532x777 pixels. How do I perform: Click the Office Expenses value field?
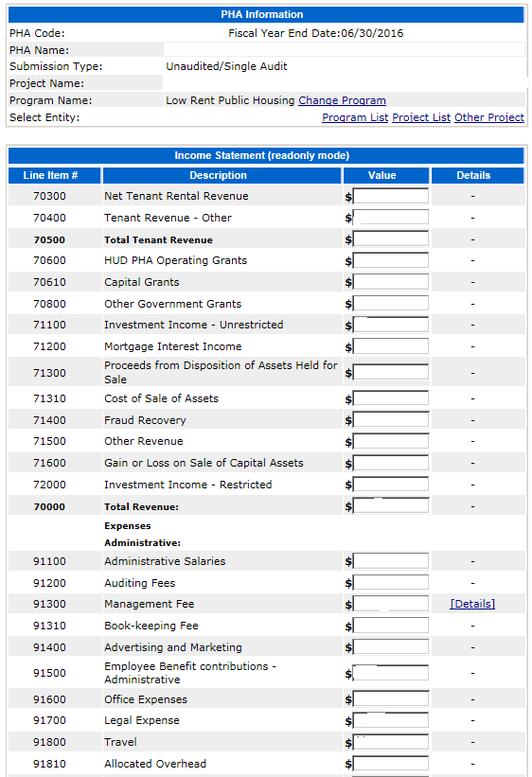coord(391,699)
